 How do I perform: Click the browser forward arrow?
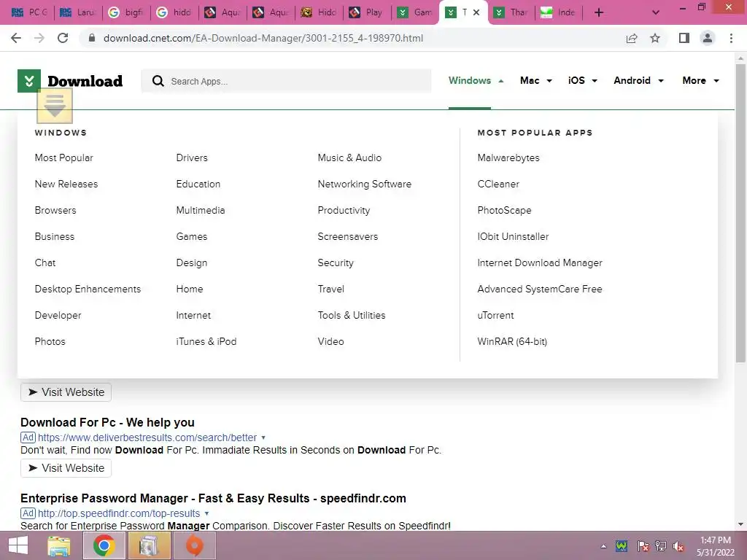(39, 38)
